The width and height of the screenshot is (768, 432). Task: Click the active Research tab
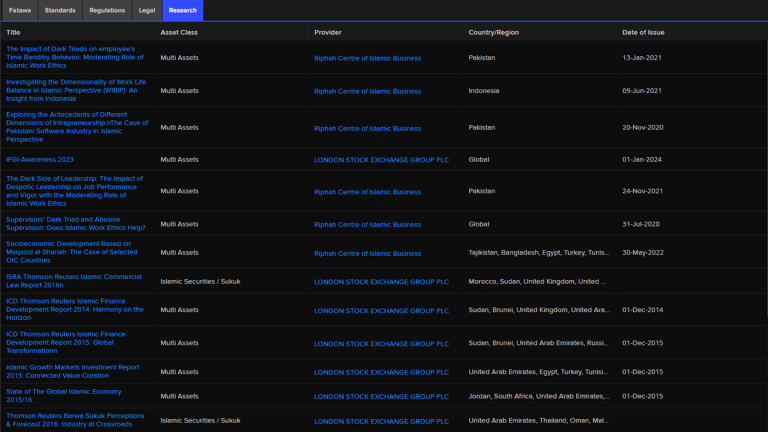point(183,10)
